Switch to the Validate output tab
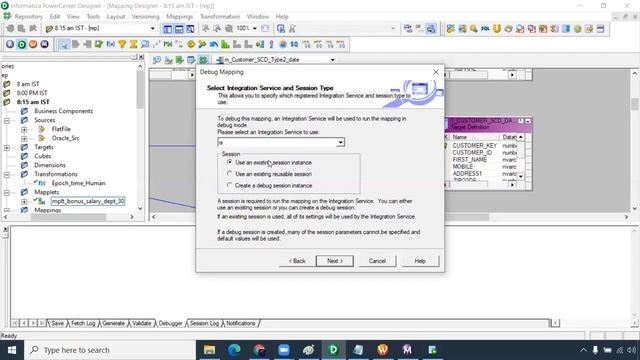640x360 pixels. (142, 323)
